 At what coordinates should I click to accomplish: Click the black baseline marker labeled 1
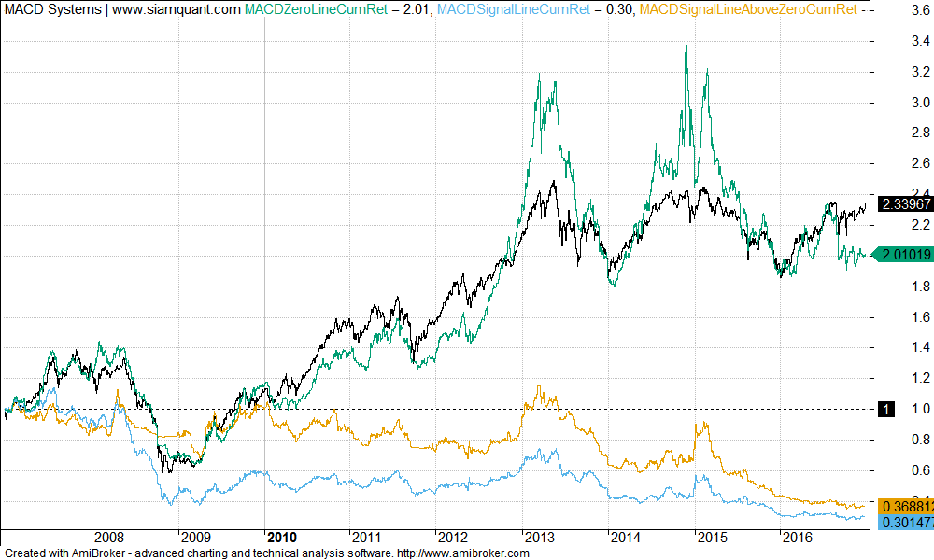[x=888, y=409]
